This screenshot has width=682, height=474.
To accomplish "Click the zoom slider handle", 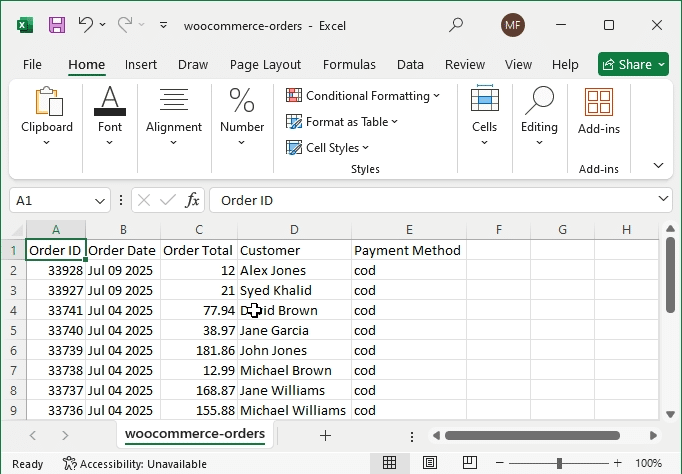I will (x=559, y=463).
